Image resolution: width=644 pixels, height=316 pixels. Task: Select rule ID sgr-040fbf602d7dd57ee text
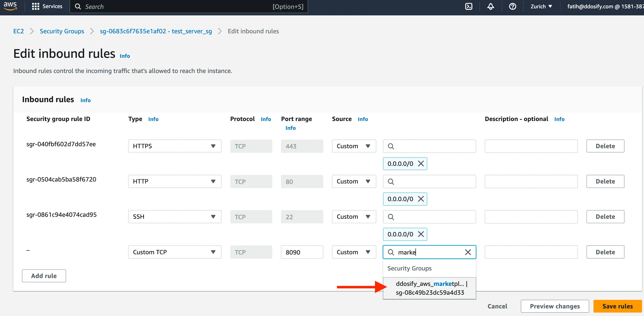click(x=61, y=144)
